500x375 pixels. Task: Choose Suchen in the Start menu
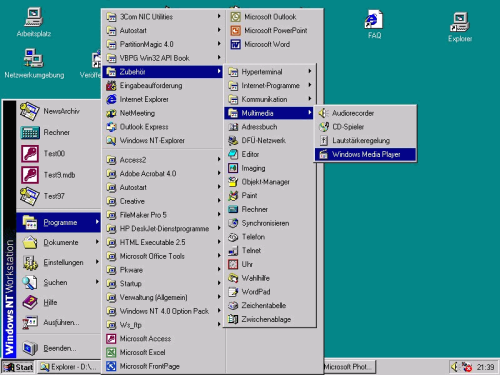[x=58, y=282]
